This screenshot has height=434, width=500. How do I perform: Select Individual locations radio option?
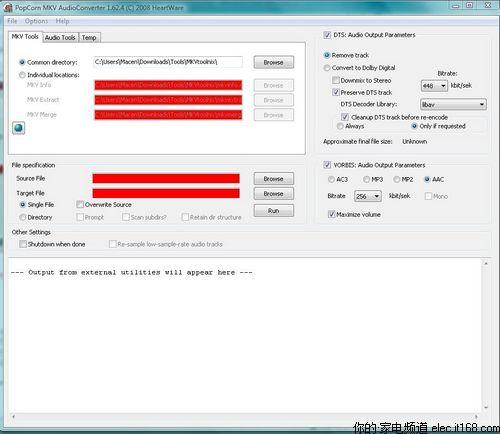coord(22,75)
